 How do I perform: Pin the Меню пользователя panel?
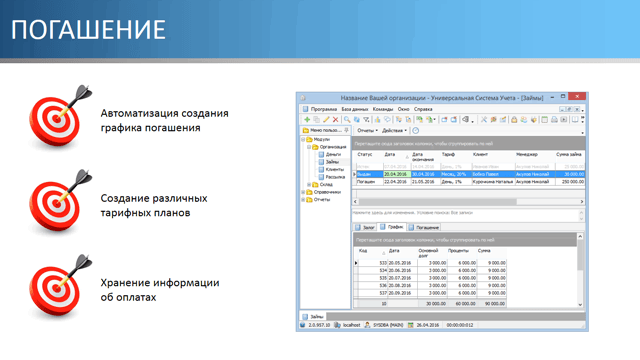click(x=347, y=130)
